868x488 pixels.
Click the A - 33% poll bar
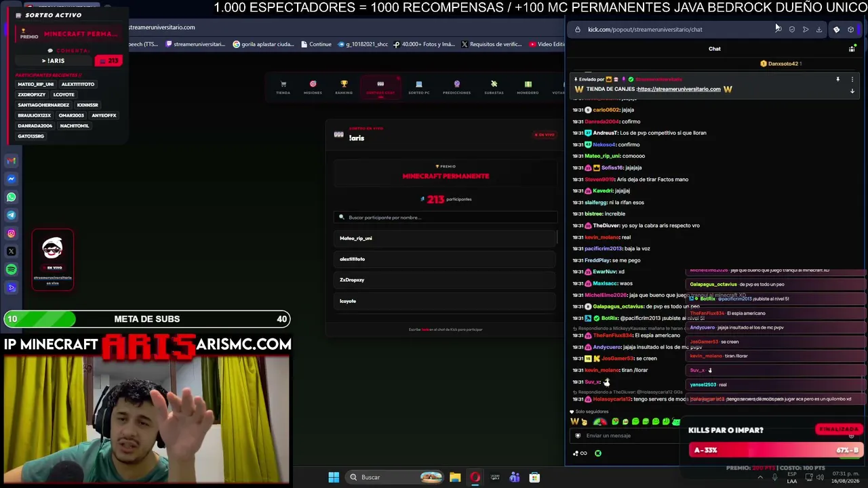coord(776,450)
